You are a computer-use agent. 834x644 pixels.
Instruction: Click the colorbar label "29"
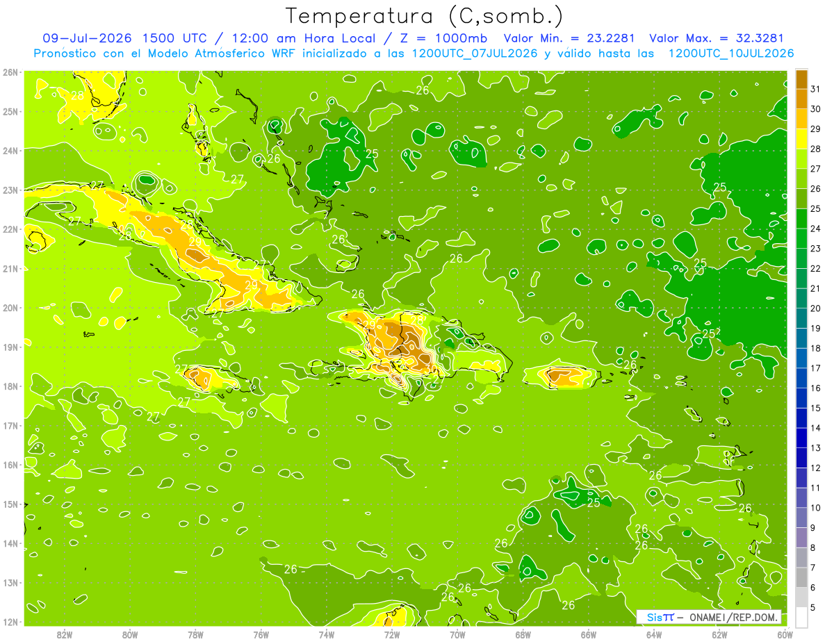816,129
